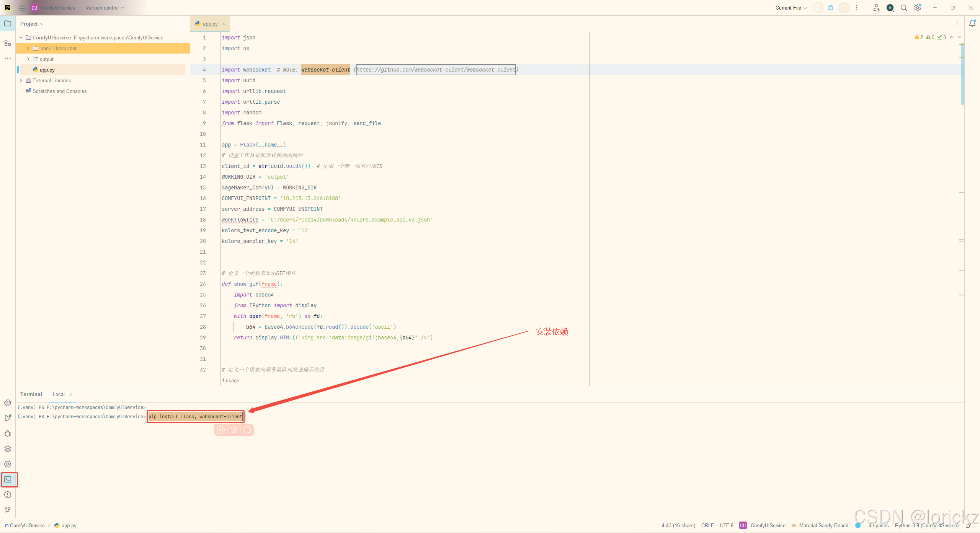Image resolution: width=980 pixels, height=533 pixels.
Task: Click the Run icon in the left sidebar
Action: 8,418
